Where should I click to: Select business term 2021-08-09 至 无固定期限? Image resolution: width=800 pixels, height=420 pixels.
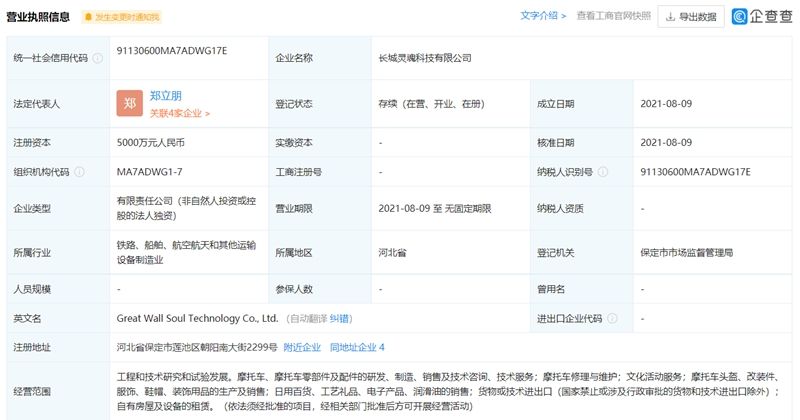(x=435, y=208)
